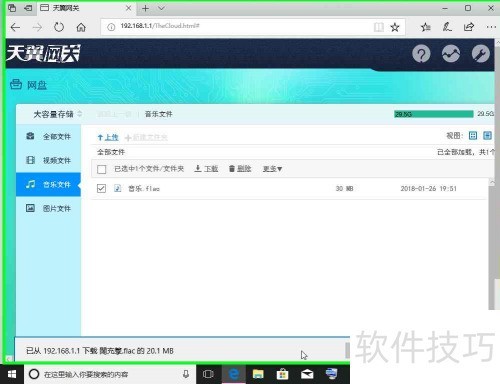Tick the select-all checkbox
This screenshot has width=500, height=384.
tap(102, 169)
